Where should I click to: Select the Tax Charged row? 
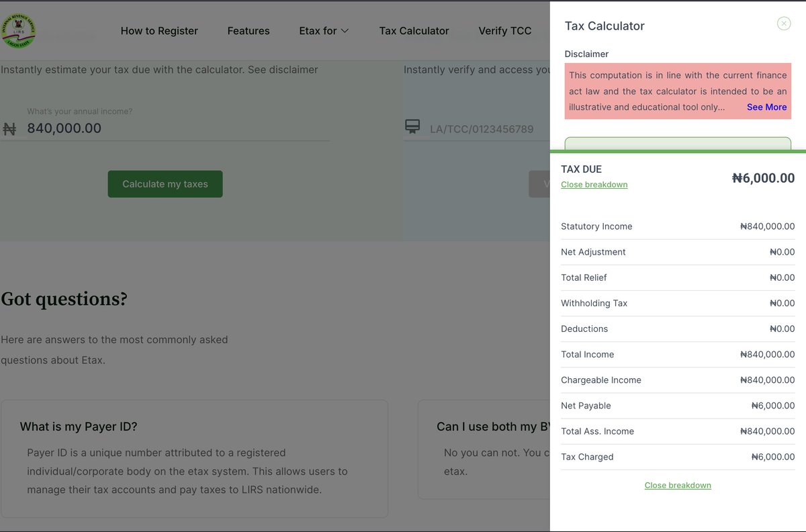[x=678, y=457]
